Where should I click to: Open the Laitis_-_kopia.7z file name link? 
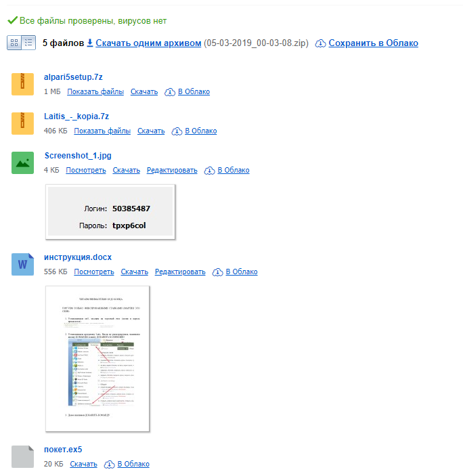click(76, 116)
